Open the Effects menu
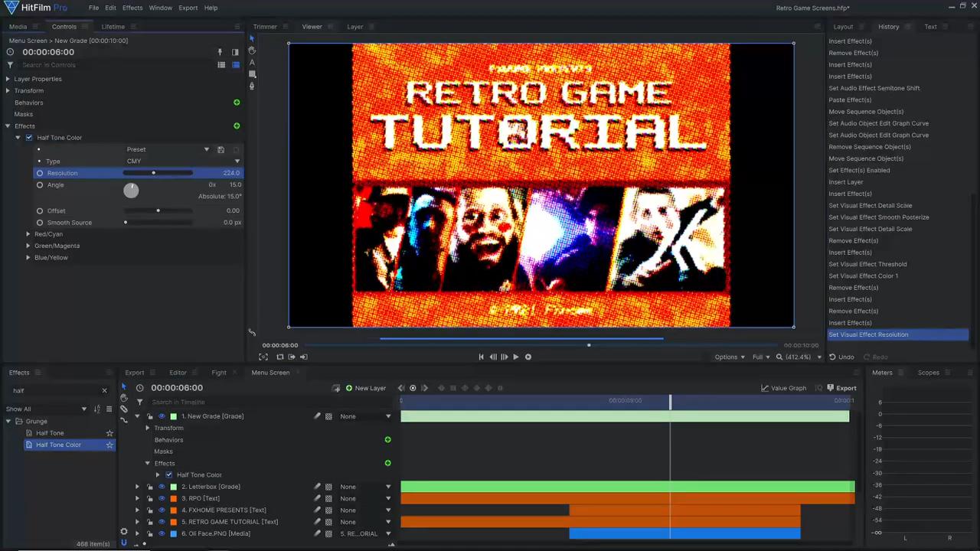 click(x=132, y=8)
